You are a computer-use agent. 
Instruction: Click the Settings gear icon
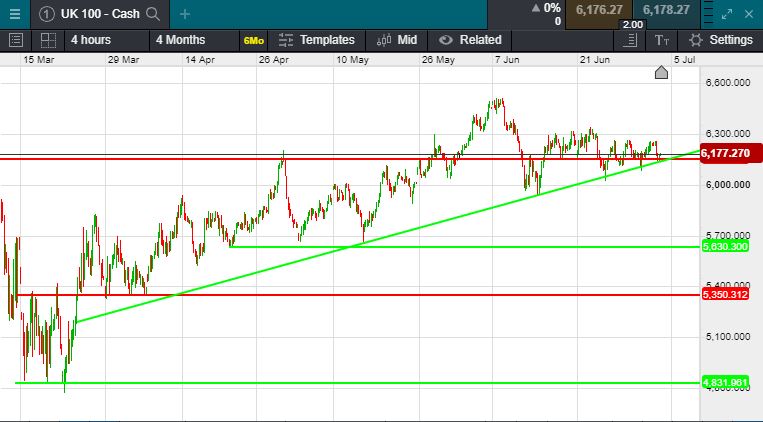pyautogui.click(x=696, y=40)
